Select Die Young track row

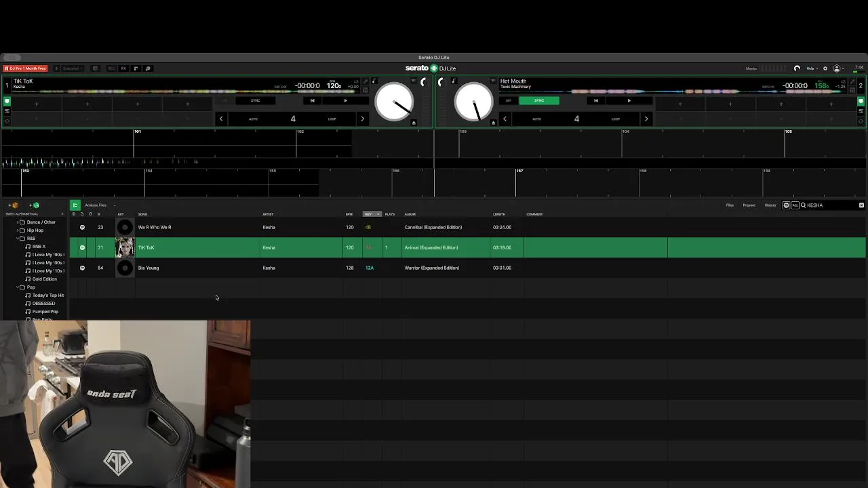[468, 268]
